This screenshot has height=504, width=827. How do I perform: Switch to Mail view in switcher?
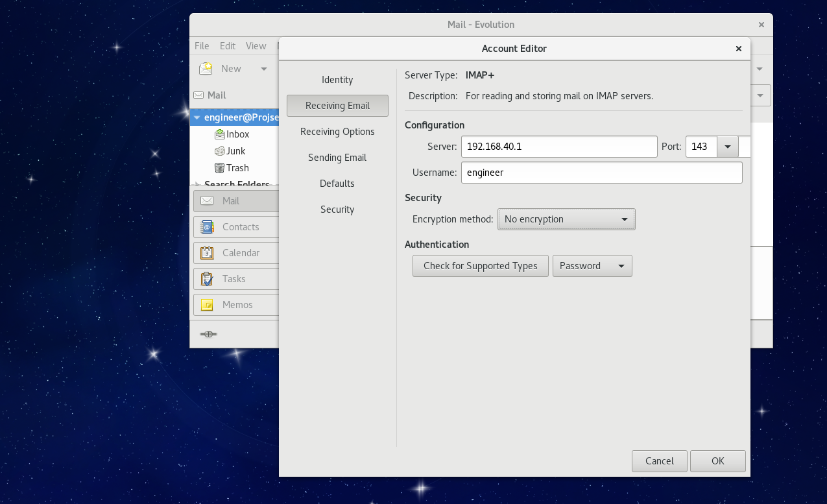pos(236,201)
